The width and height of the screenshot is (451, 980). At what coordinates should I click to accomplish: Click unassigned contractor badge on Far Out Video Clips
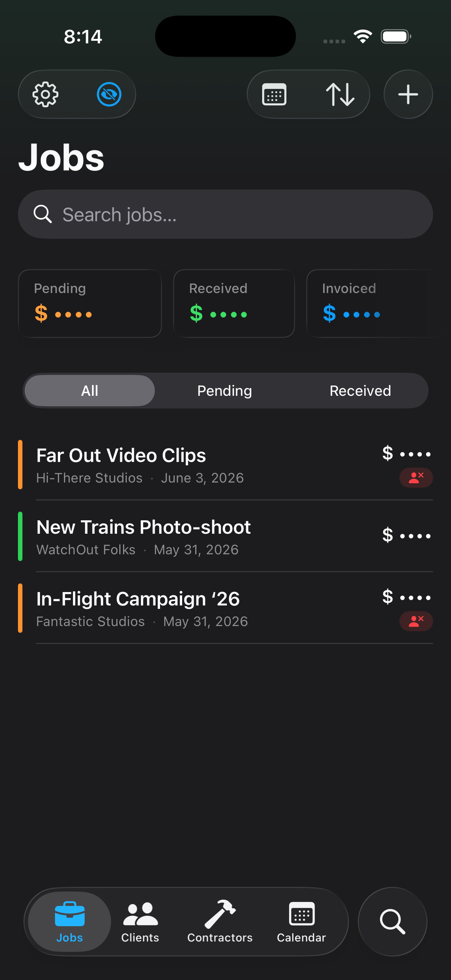click(416, 477)
